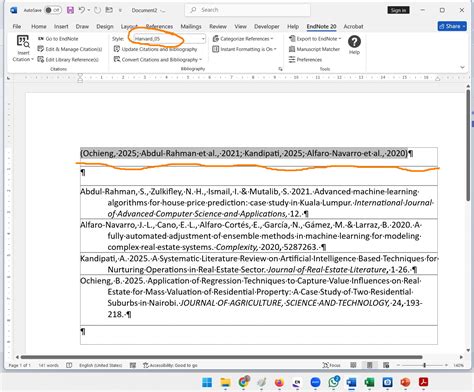Image resolution: width=474 pixels, height=392 pixels.
Task: Switch to the Mailings tab
Action: point(191,26)
